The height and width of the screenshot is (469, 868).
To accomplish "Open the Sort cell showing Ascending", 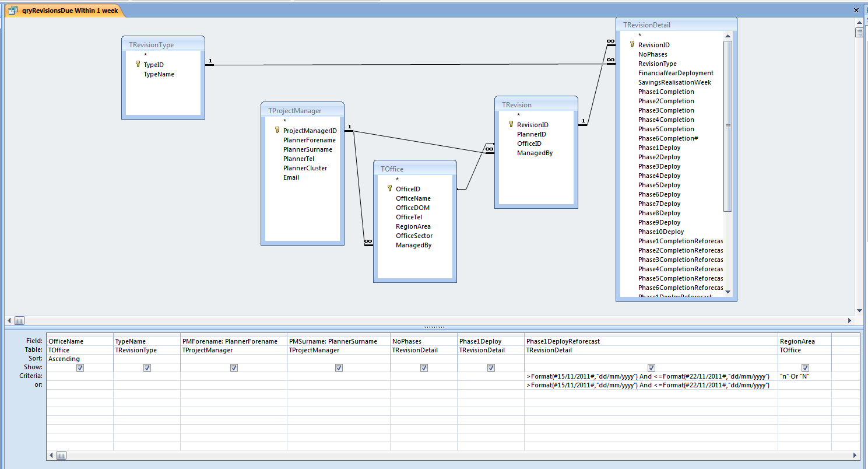I will (80, 359).
